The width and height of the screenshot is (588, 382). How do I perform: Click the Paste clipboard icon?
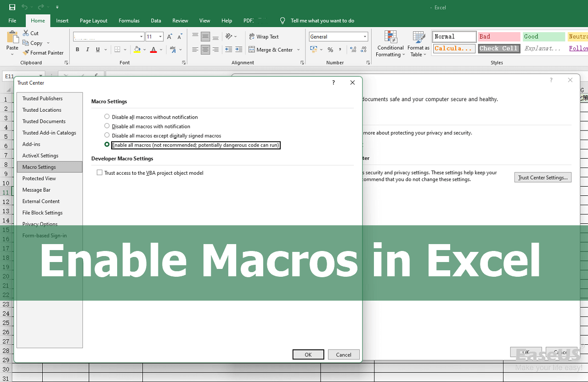click(12, 37)
